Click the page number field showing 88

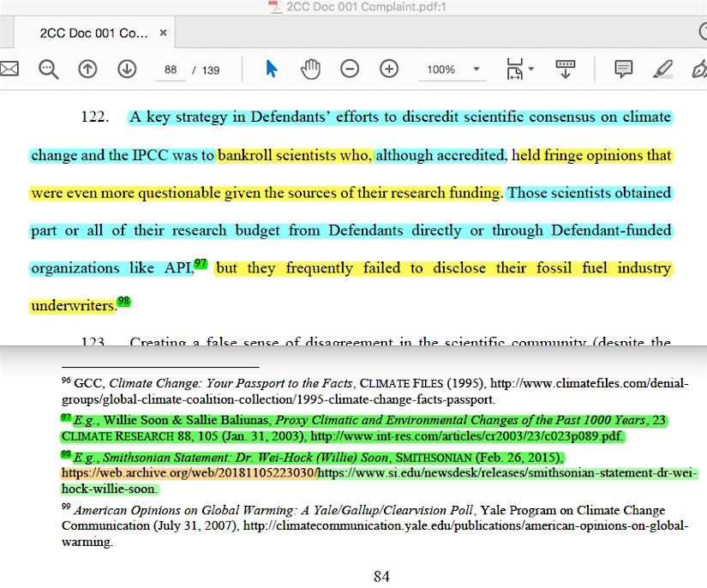tap(171, 70)
